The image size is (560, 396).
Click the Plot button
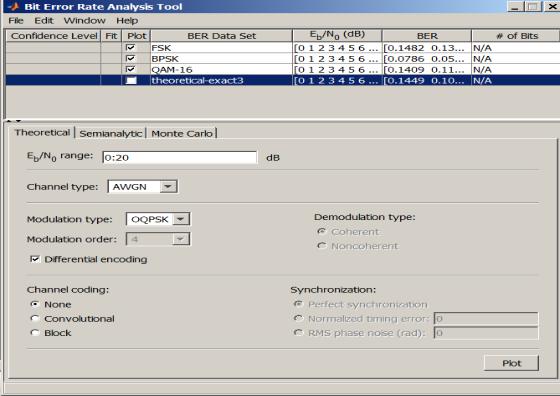point(511,363)
